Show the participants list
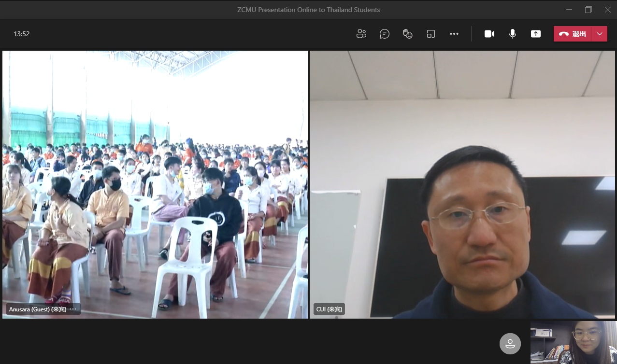The height and width of the screenshot is (364, 617). (x=361, y=34)
